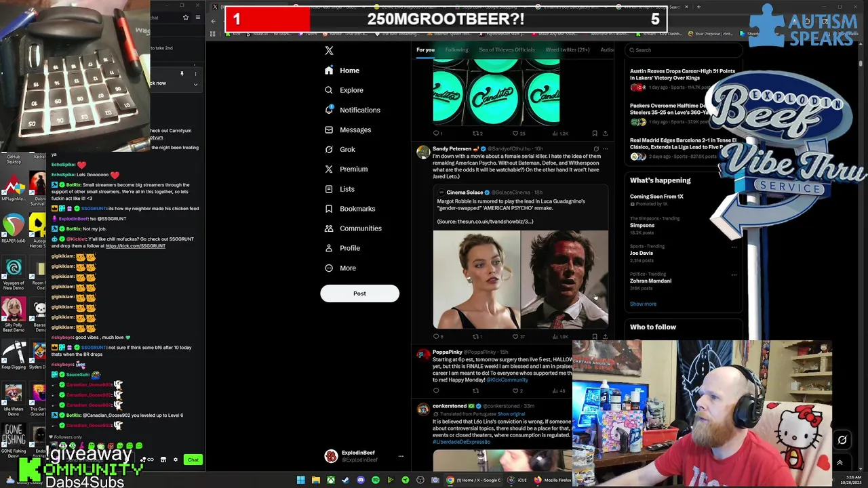The height and width of the screenshot is (488, 868).
Task: Open #LiberdadeDeExpressão hashtag link
Action: 461,442
